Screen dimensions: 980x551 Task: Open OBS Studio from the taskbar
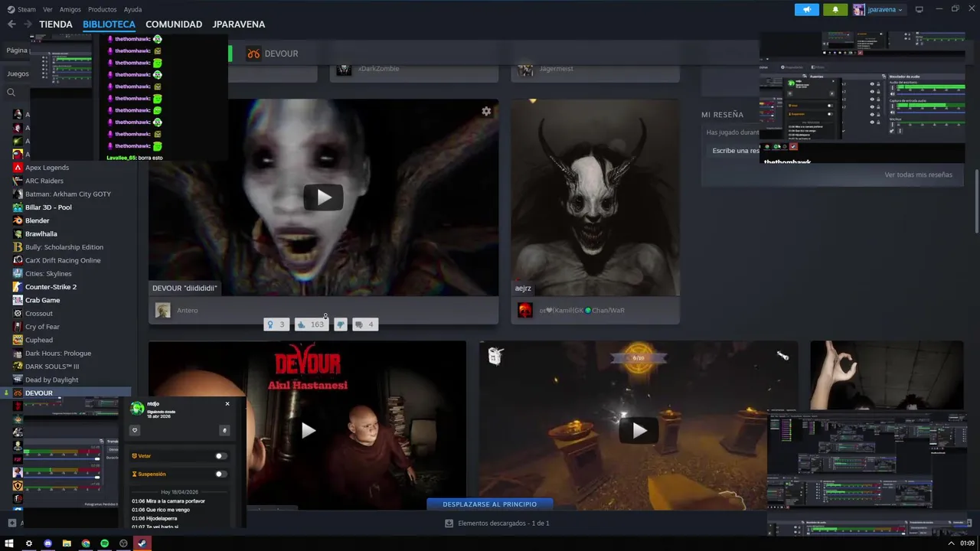coord(123,543)
